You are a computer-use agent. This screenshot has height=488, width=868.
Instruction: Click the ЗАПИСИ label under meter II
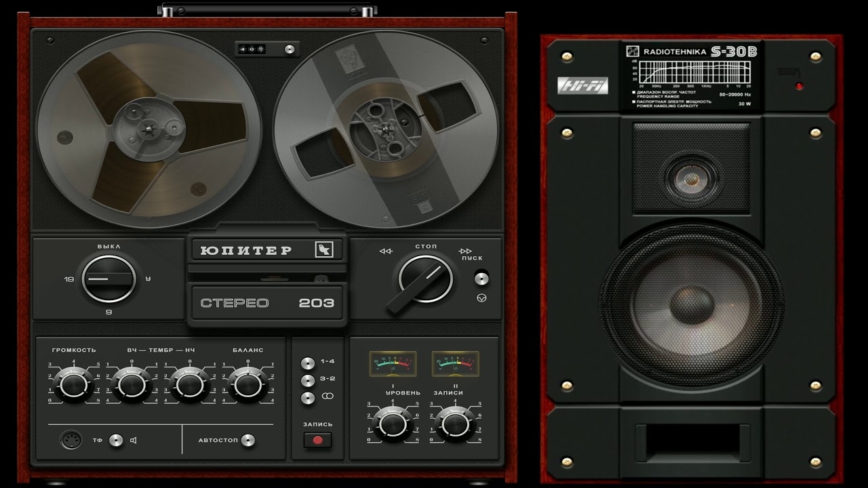[448, 393]
